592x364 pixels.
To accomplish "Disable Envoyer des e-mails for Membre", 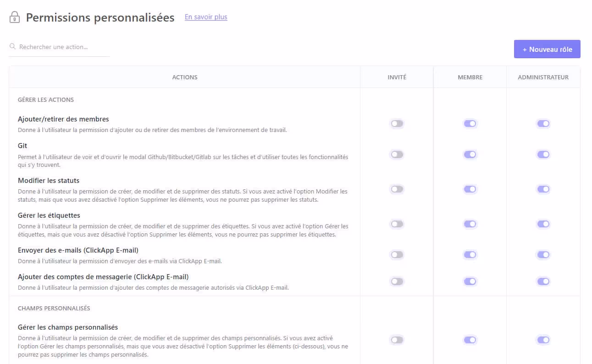I will (470, 255).
